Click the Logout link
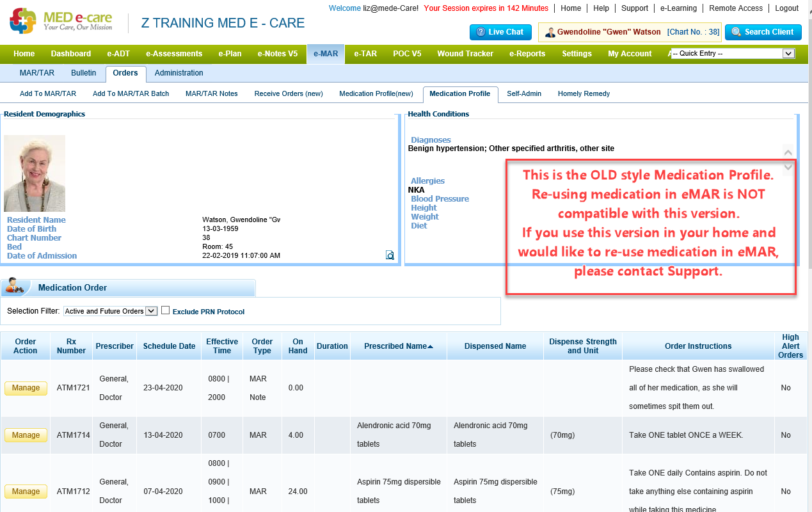The image size is (812, 512). (786, 8)
